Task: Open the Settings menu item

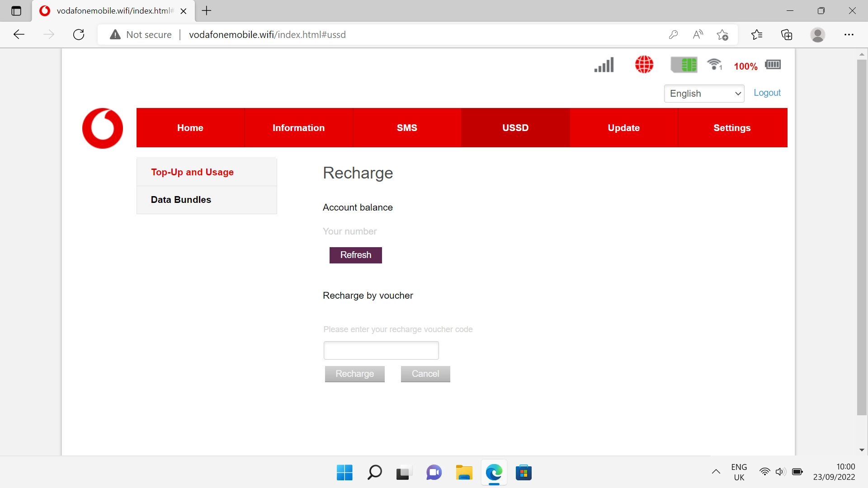Action: point(731,127)
